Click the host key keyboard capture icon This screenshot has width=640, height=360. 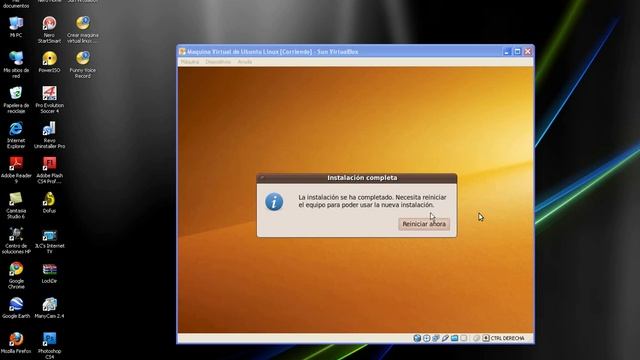click(486, 338)
